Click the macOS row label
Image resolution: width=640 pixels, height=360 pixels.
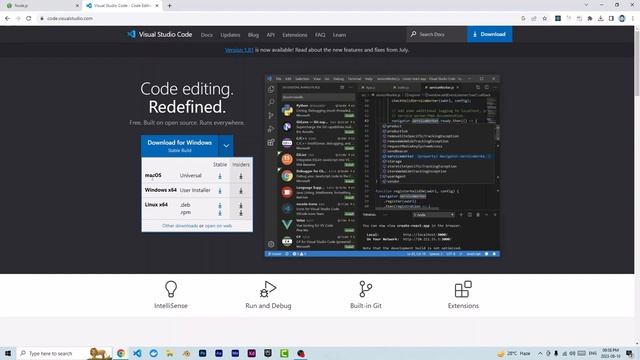click(x=153, y=176)
